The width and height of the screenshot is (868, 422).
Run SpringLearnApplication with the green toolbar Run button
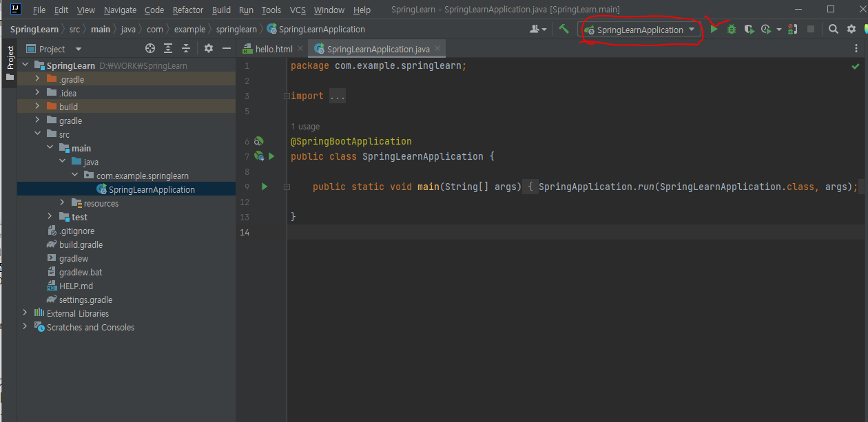click(x=714, y=30)
